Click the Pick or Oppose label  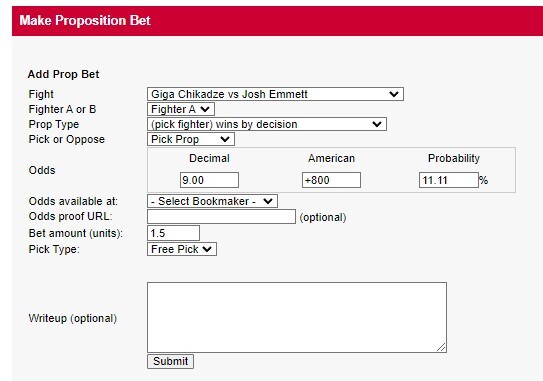coord(66,139)
